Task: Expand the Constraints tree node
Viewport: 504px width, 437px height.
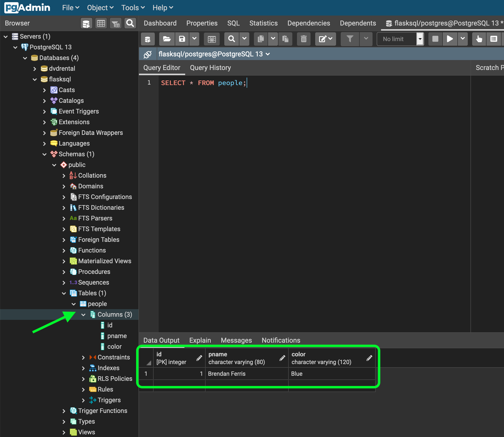Action: (x=83, y=358)
